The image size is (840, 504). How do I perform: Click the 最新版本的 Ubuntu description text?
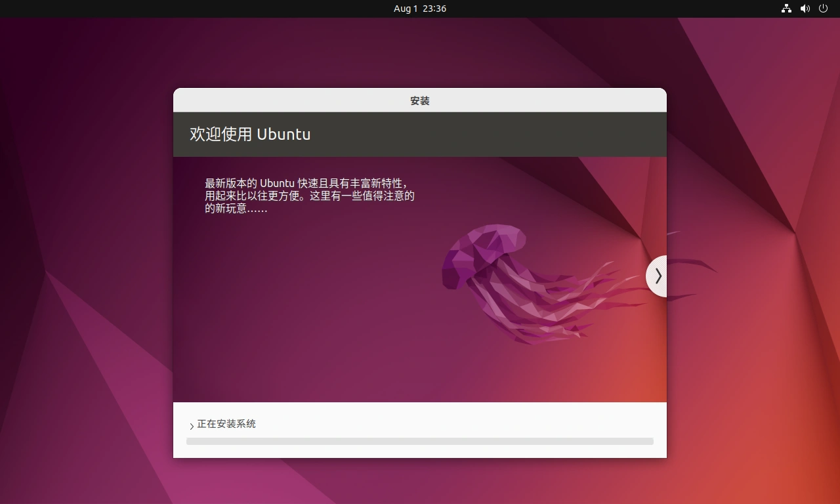click(x=310, y=196)
